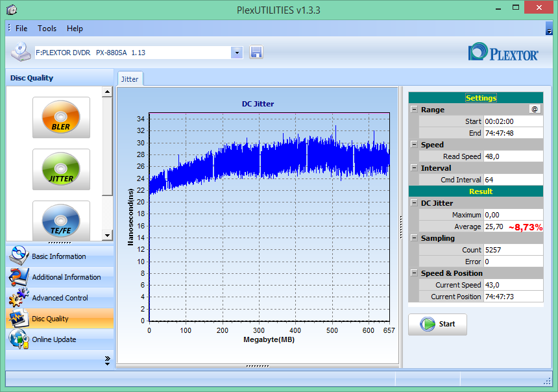Click the Average value 25,70

[x=494, y=227]
